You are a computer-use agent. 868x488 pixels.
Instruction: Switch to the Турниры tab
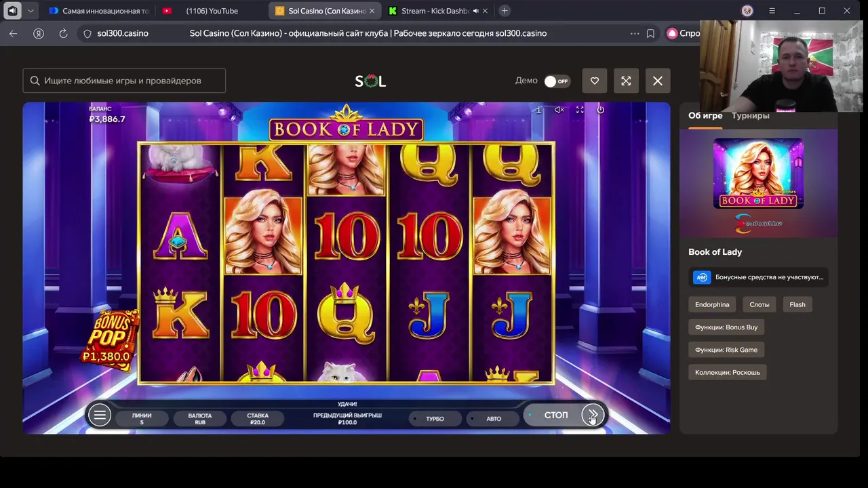pyautogui.click(x=750, y=116)
